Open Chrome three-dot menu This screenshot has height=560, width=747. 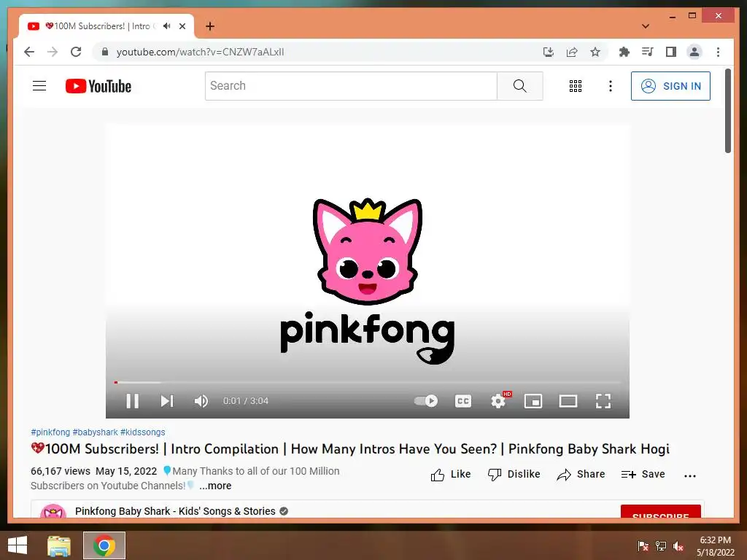[718, 52]
